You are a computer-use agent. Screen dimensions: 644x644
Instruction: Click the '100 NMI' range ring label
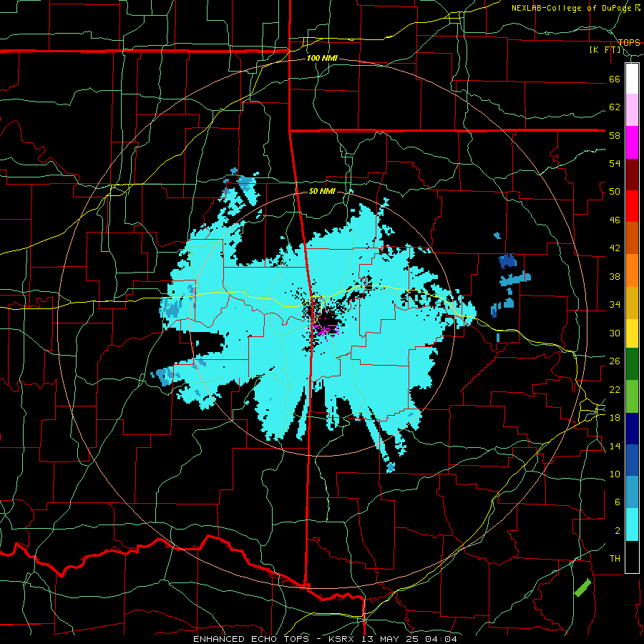pyautogui.click(x=322, y=59)
